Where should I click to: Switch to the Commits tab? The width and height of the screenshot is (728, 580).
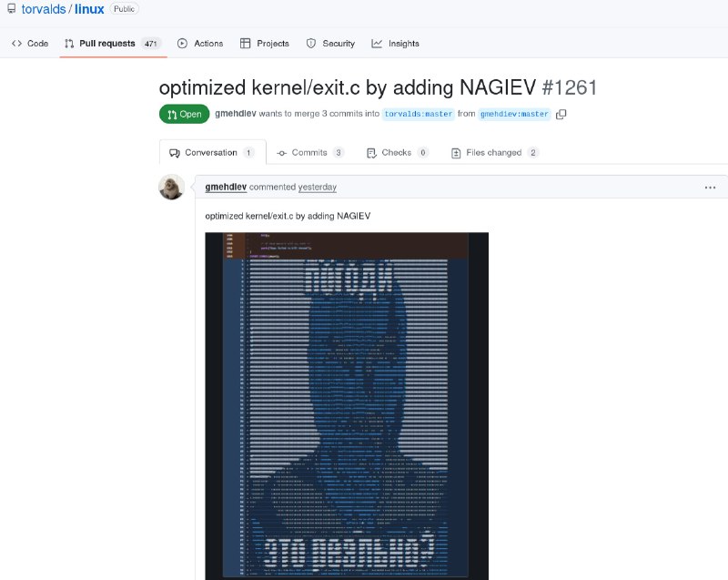pyautogui.click(x=310, y=152)
